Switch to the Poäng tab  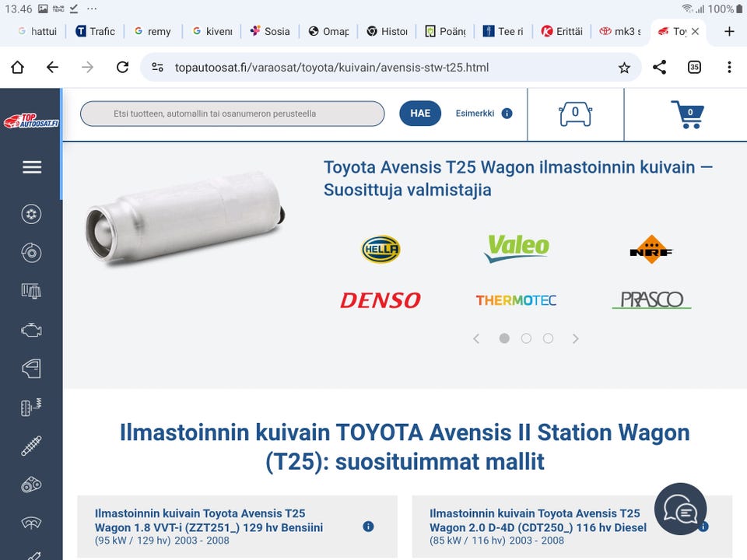click(x=445, y=31)
